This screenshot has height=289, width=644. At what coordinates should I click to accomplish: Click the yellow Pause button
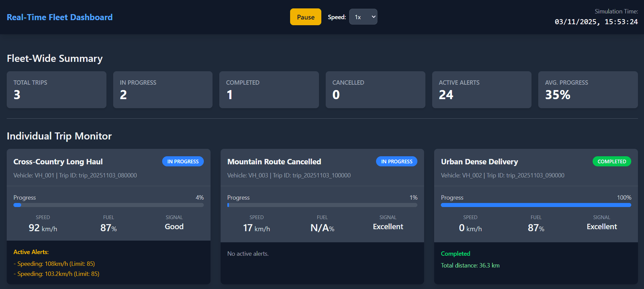pos(306,17)
